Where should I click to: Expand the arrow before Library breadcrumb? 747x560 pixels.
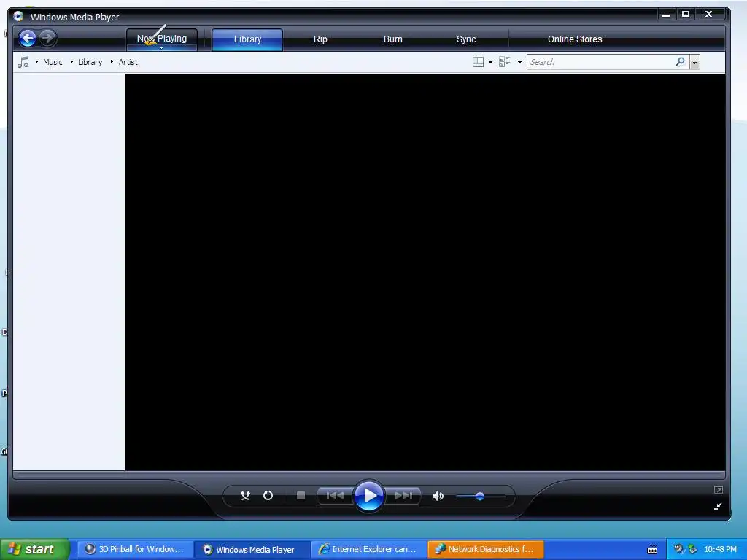coord(71,62)
